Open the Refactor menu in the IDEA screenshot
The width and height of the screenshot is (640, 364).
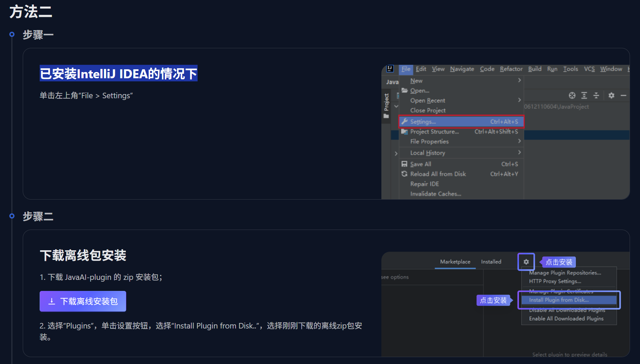(511, 69)
